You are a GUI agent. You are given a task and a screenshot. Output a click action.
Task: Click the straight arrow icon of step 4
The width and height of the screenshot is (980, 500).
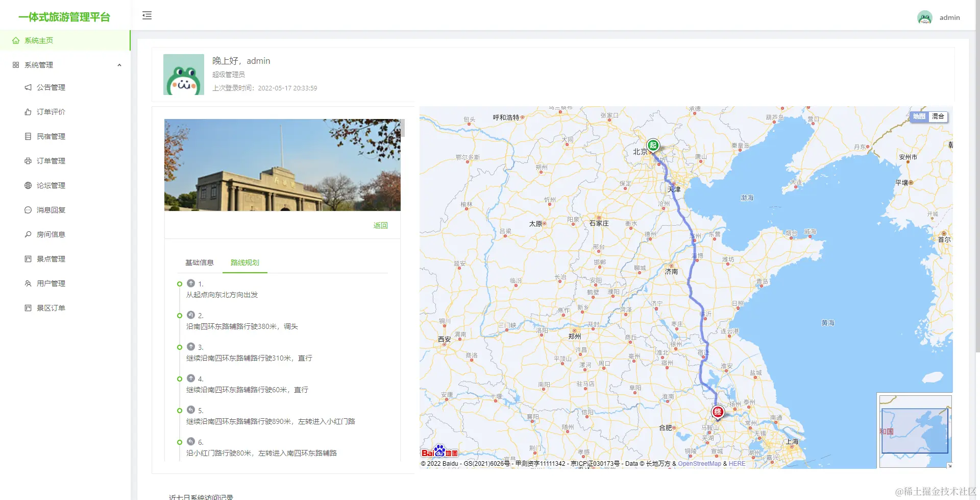(x=191, y=378)
